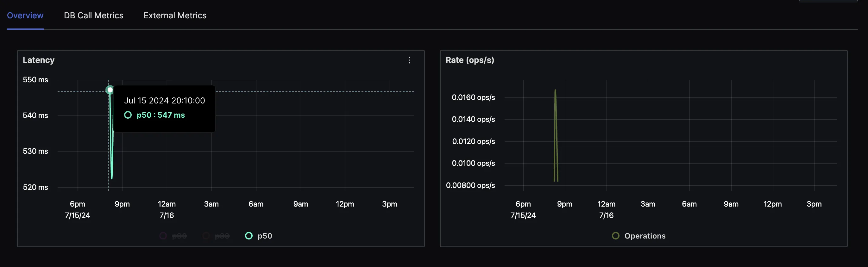Screen dimensions: 868x267
Task: Click '12am 7/16' label on Latency chart
Action: tap(167, 210)
